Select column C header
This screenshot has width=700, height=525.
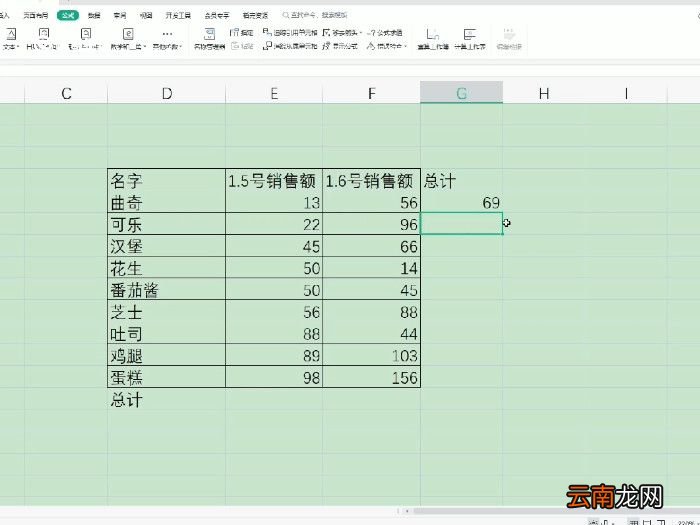[x=66, y=93]
